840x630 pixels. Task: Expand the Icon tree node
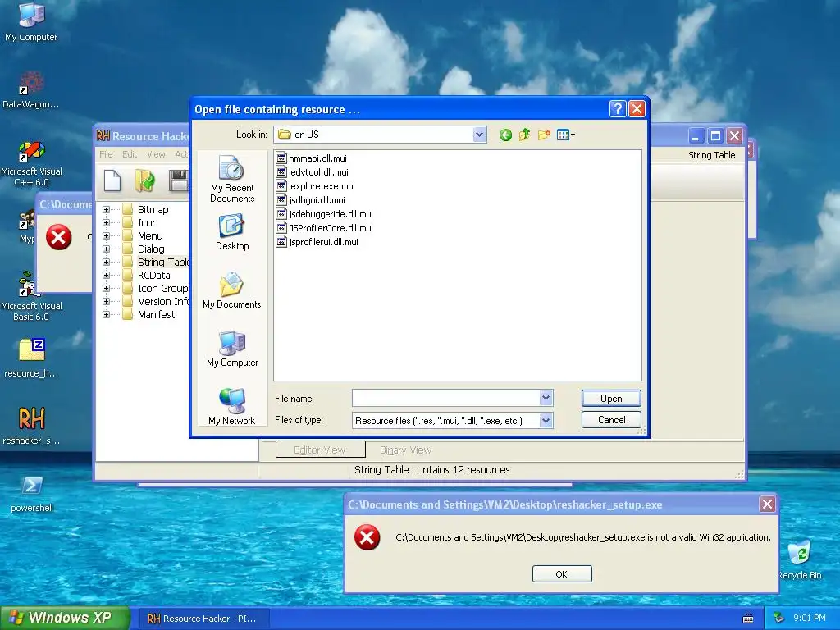tap(106, 223)
